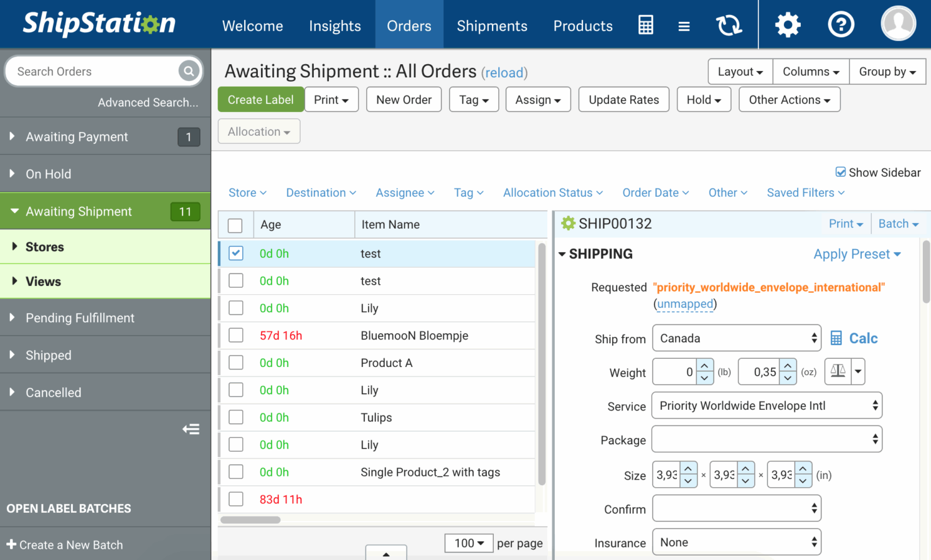The width and height of the screenshot is (931, 560).
Task: Click the search magnifier in Search Orders
Action: click(x=188, y=71)
